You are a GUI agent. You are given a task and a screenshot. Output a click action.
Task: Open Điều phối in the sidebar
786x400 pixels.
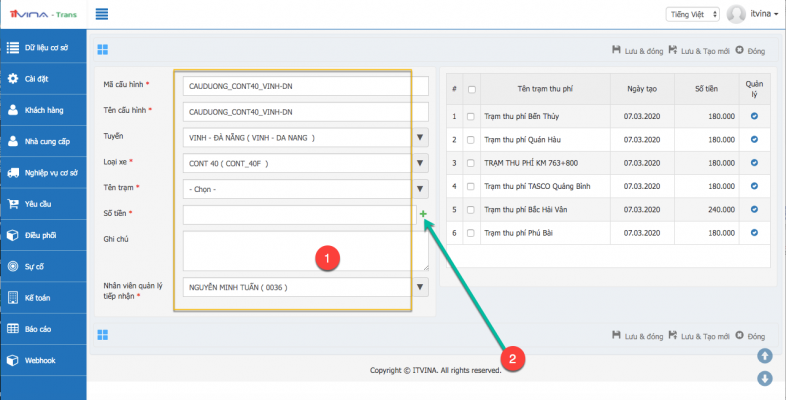[45, 235]
